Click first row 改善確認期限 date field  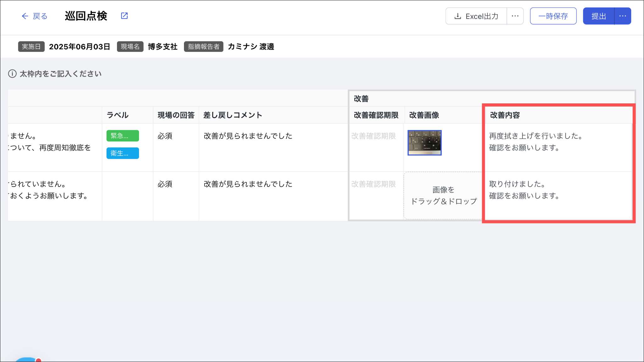[374, 136]
